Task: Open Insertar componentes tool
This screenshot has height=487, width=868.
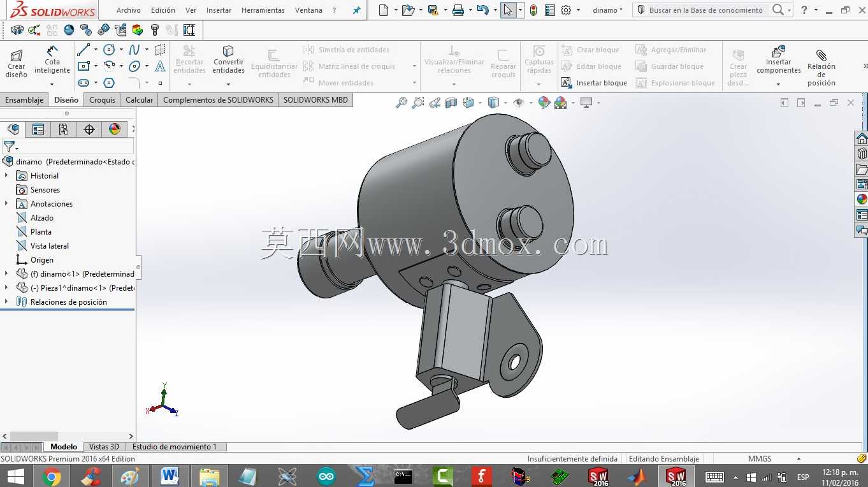Action: pos(779,59)
